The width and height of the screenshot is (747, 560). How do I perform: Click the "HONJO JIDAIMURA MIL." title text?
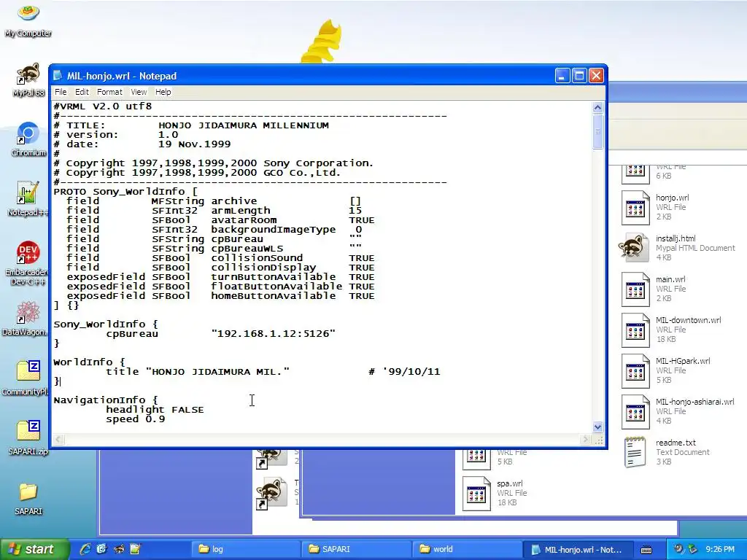(217, 371)
